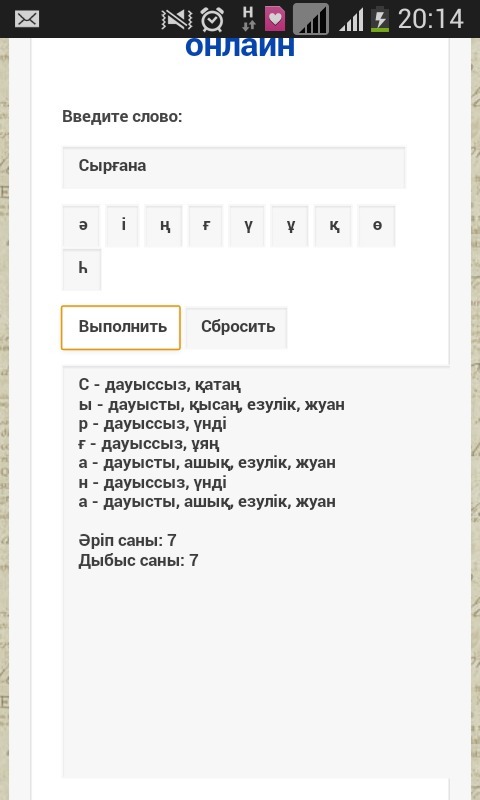The image size is (480, 800).
Task: Tap the signal strength bars icon
Action: (x=351, y=20)
